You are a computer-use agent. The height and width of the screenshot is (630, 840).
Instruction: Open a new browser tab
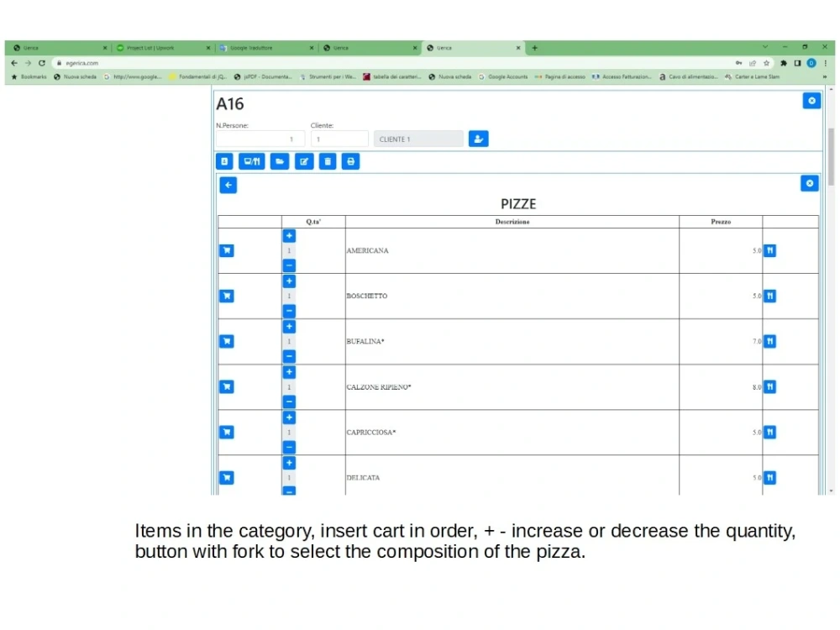click(534, 48)
